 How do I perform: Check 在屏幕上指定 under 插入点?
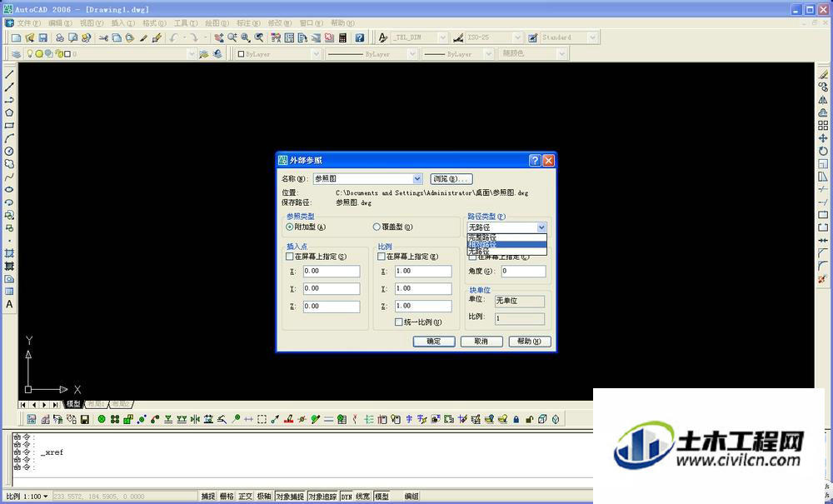pyautogui.click(x=290, y=257)
